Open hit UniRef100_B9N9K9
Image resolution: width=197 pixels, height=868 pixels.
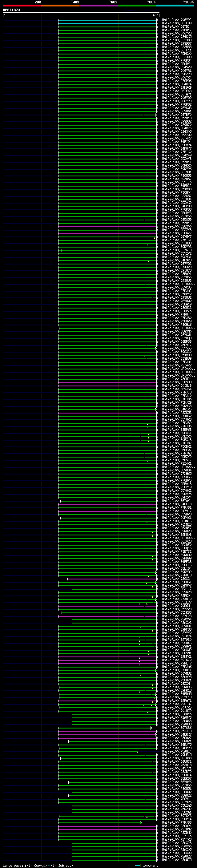(176, 88)
